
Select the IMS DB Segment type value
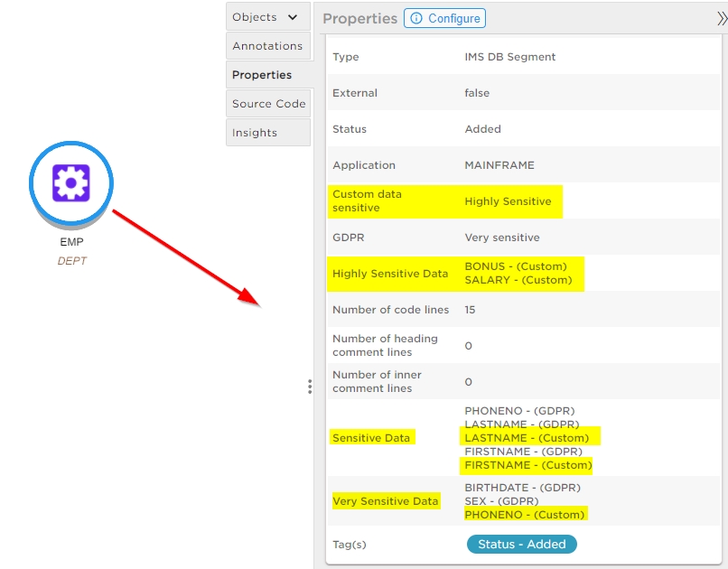tap(509, 57)
